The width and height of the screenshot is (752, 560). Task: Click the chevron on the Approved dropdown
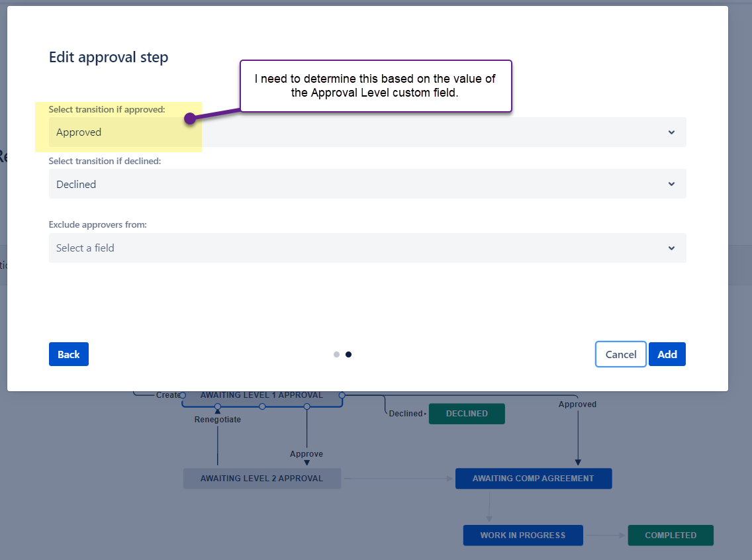click(x=671, y=132)
